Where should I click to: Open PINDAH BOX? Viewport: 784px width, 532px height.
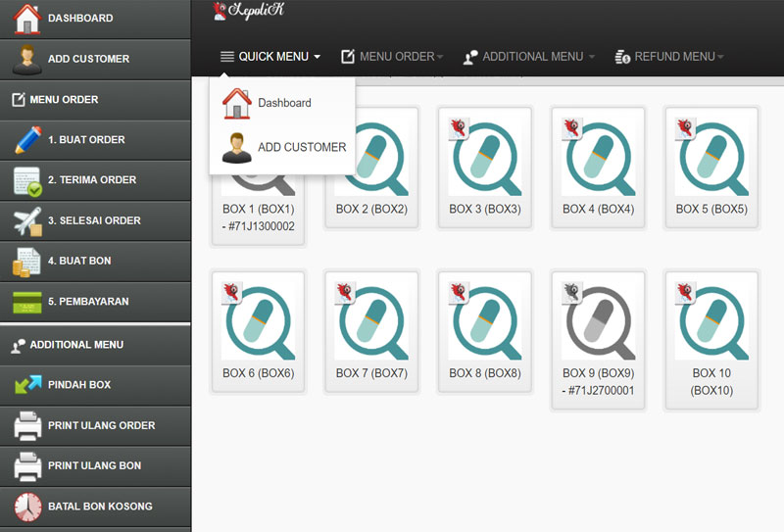point(95,385)
